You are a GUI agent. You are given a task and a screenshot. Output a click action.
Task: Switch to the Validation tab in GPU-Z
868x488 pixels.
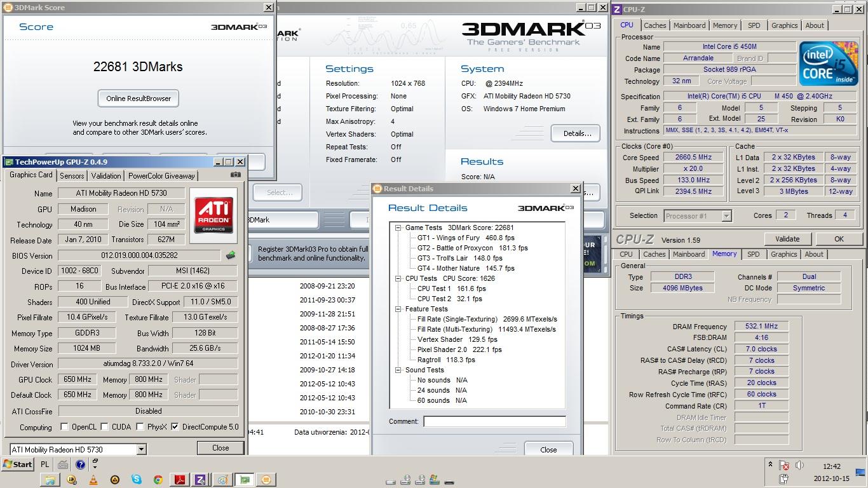106,176
